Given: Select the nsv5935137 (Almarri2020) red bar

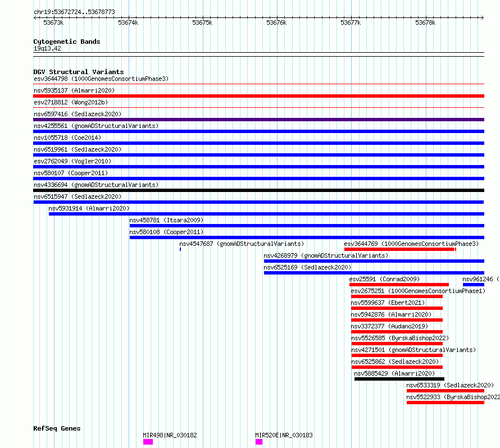Looking at the screenshot, I should (258, 96).
